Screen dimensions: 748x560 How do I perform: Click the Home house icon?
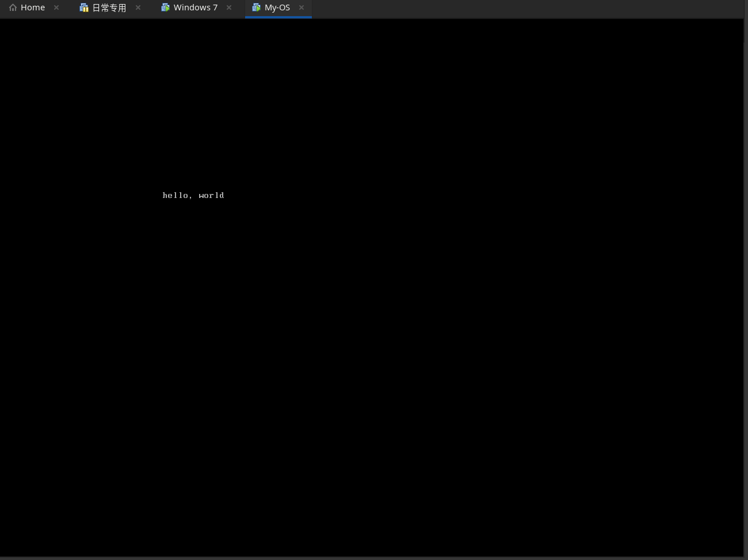click(13, 7)
